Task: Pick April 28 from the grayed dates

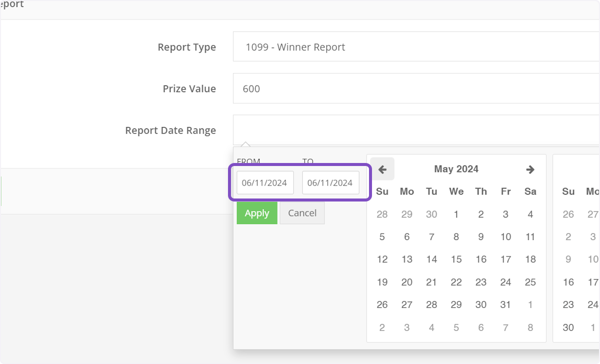Action: coord(382,214)
